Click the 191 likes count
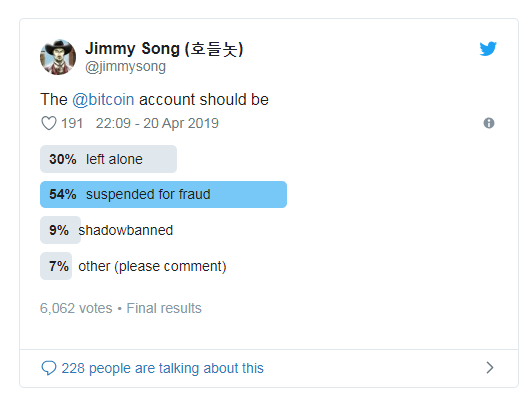The image size is (529, 404). coord(72,123)
